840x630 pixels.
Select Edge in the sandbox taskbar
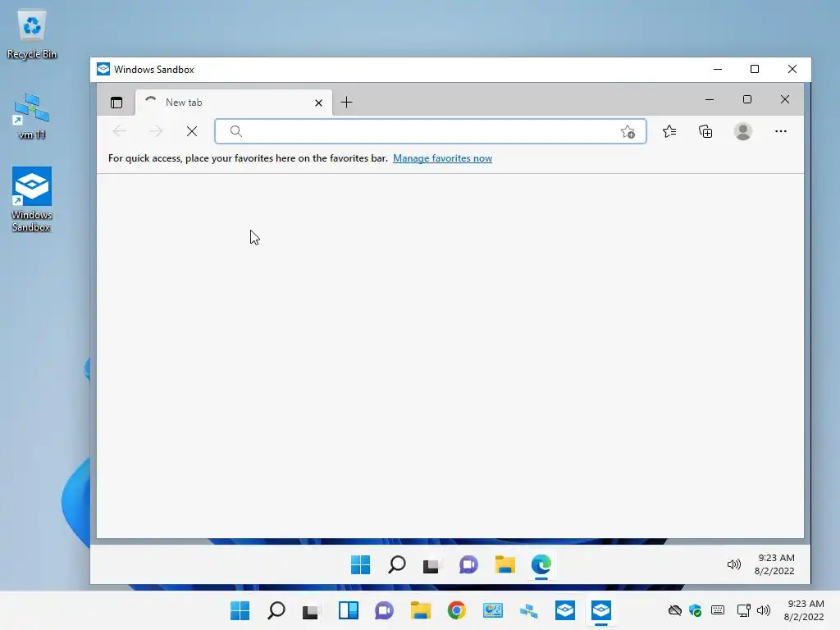point(541,564)
